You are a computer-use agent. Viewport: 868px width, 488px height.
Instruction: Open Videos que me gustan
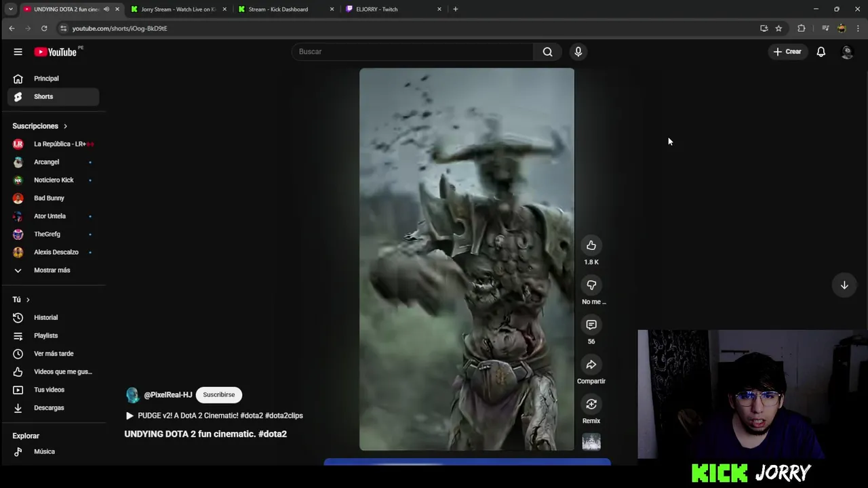click(53, 371)
